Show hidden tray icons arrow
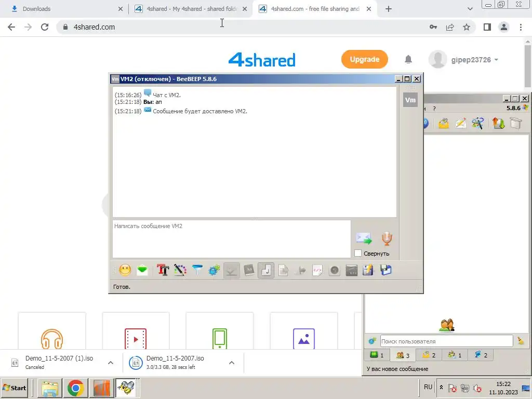 (x=441, y=388)
